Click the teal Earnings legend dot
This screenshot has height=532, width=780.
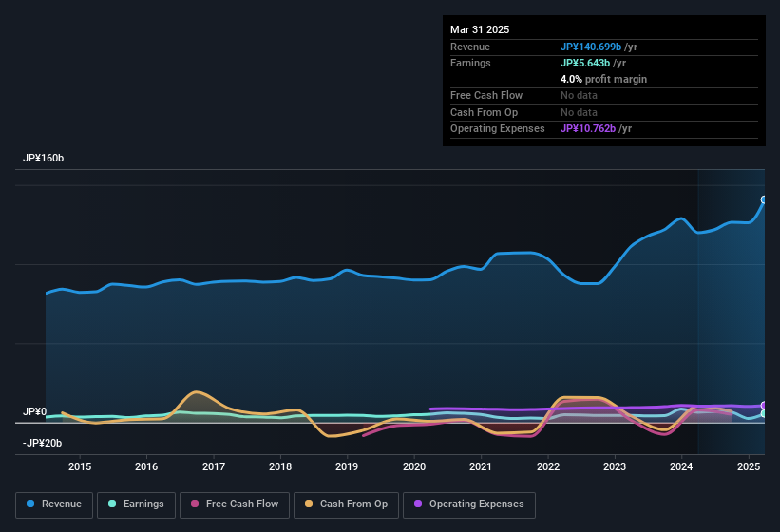click(x=112, y=503)
